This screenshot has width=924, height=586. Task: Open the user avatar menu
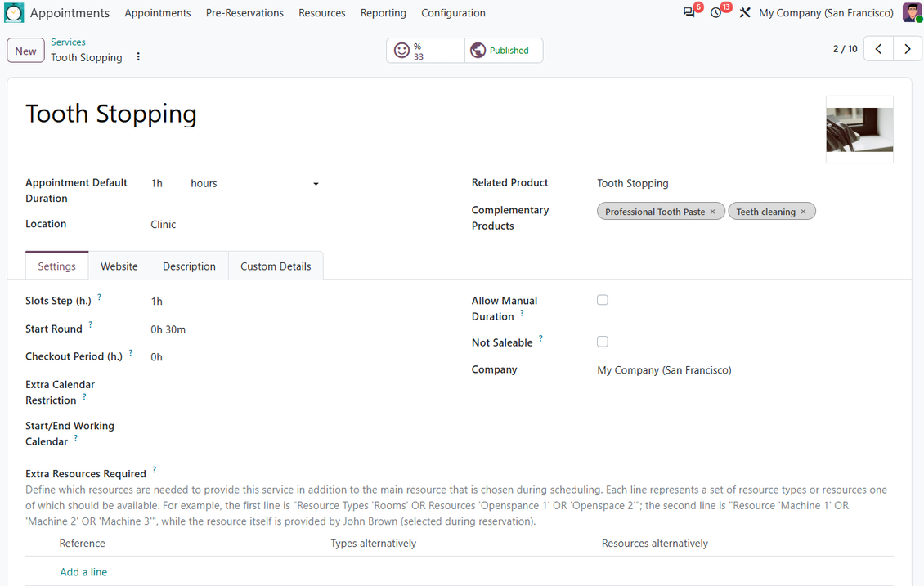coord(913,12)
